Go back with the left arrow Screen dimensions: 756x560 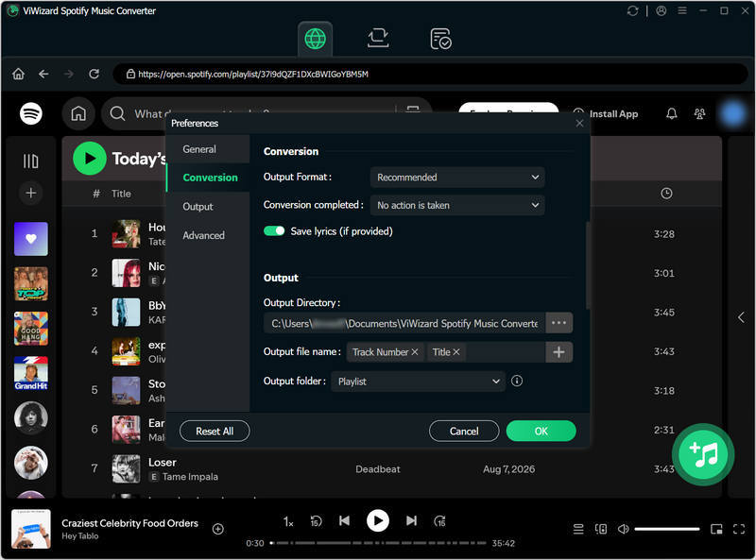[43, 74]
